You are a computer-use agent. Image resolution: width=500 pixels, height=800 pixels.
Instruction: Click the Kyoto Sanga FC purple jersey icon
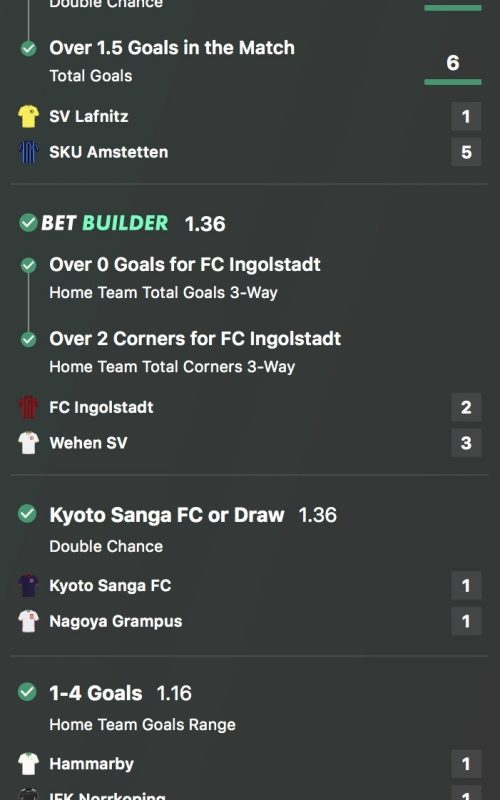pos(29,586)
